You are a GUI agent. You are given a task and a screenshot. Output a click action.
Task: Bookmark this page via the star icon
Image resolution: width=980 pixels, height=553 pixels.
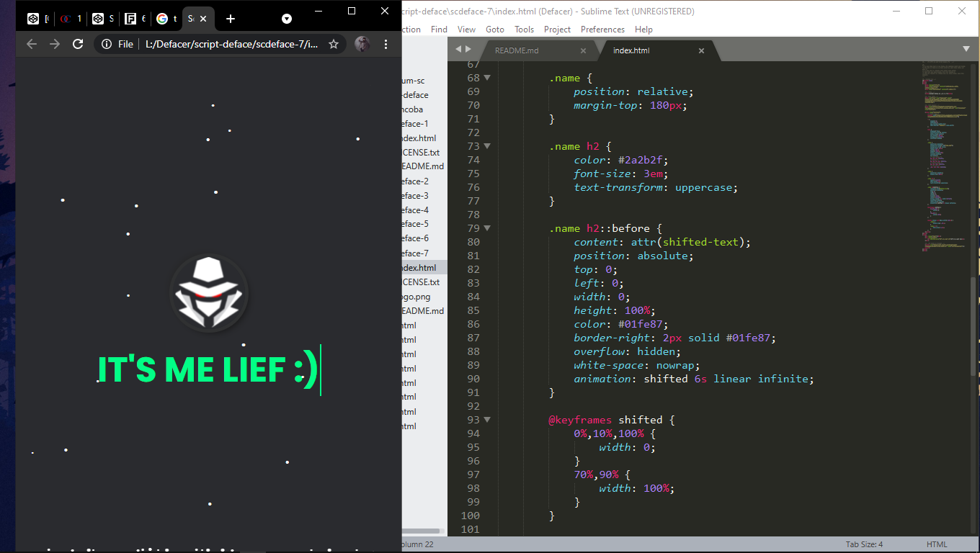click(x=334, y=44)
